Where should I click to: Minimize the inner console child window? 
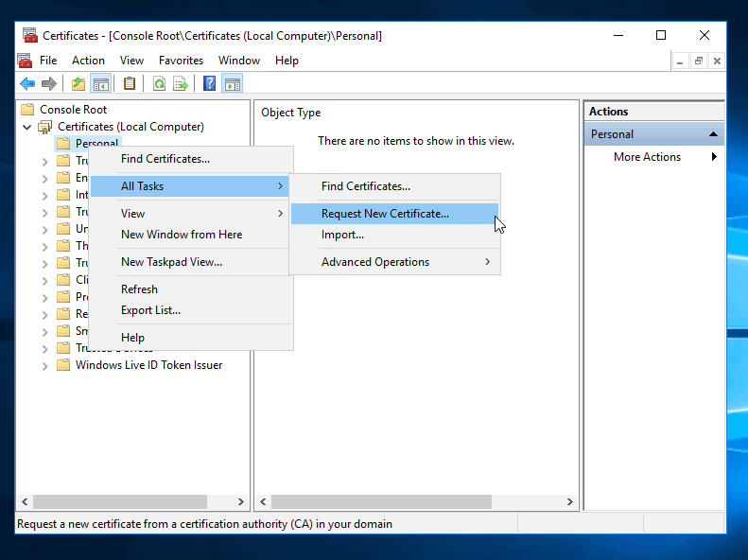point(680,61)
